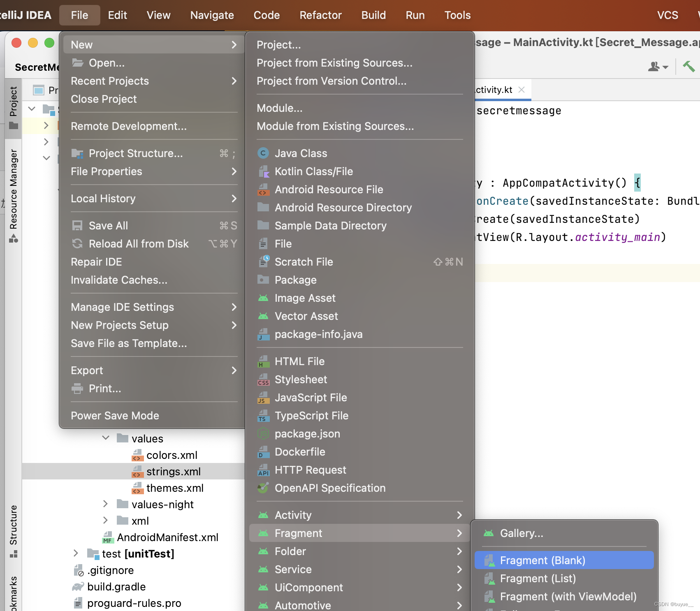Toggle the Structure tool window
This screenshot has width=700, height=611.
click(14, 531)
